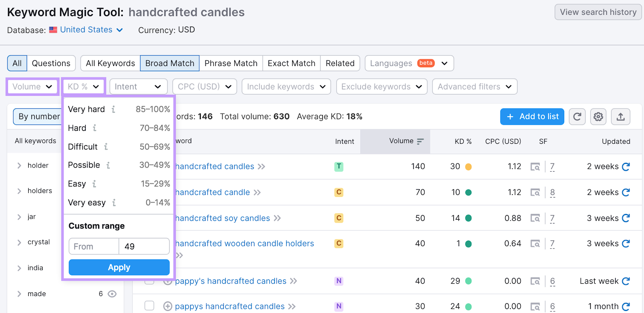Open the handcrafted soy candles keyword link
Screen dimensions: 644x313
coord(223,218)
